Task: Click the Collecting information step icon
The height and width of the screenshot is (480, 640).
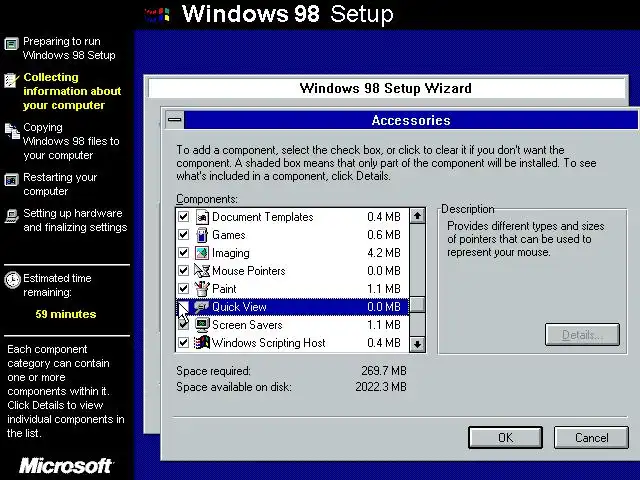Action: 11,80
